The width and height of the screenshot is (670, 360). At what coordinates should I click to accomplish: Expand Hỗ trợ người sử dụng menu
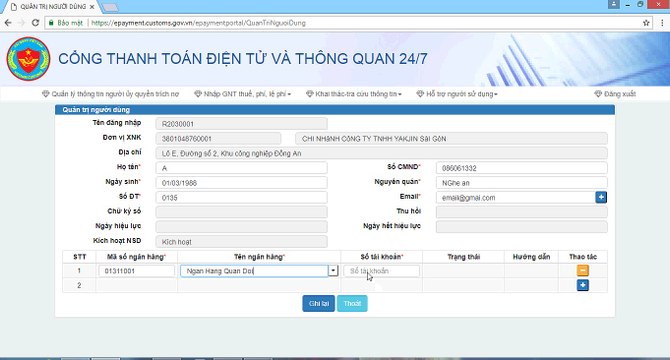pos(457,94)
